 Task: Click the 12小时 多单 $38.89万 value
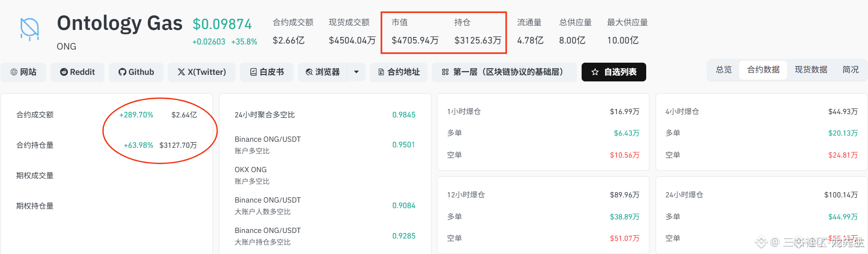(625, 217)
